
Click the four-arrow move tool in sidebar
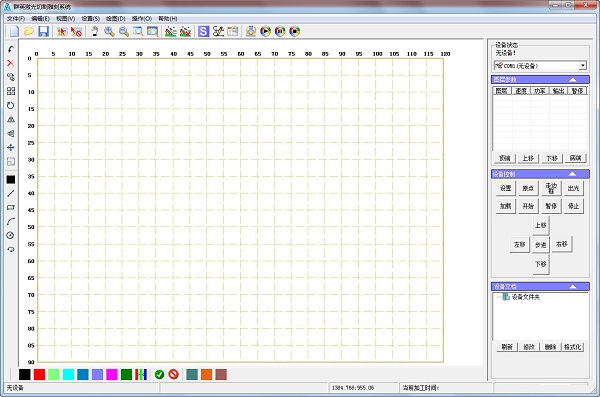tap(11, 147)
